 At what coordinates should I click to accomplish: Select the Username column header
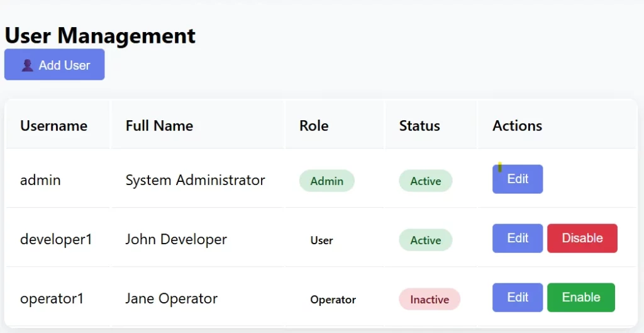tap(54, 125)
